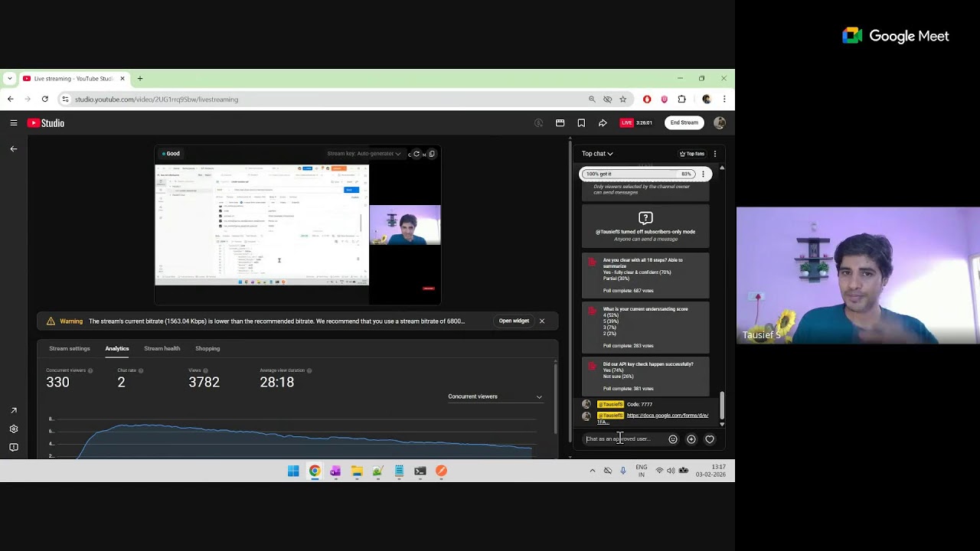980x551 pixels.
Task: Open settings gear in left sidebar
Action: click(x=14, y=429)
